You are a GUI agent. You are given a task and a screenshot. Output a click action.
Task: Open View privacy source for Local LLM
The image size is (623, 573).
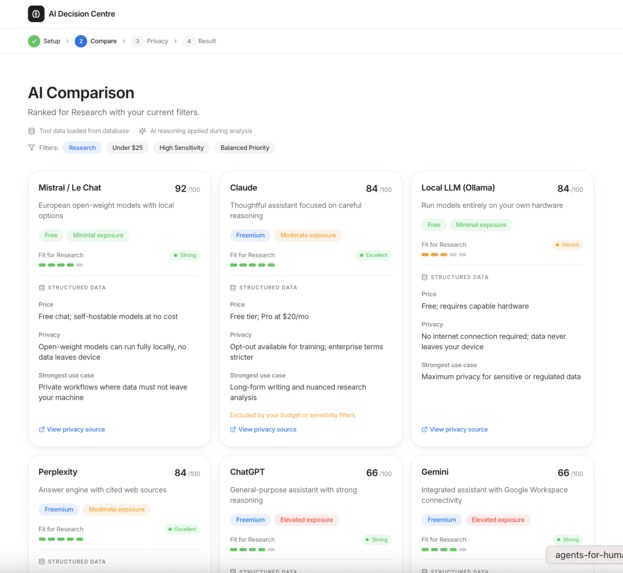tap(455, 430)
